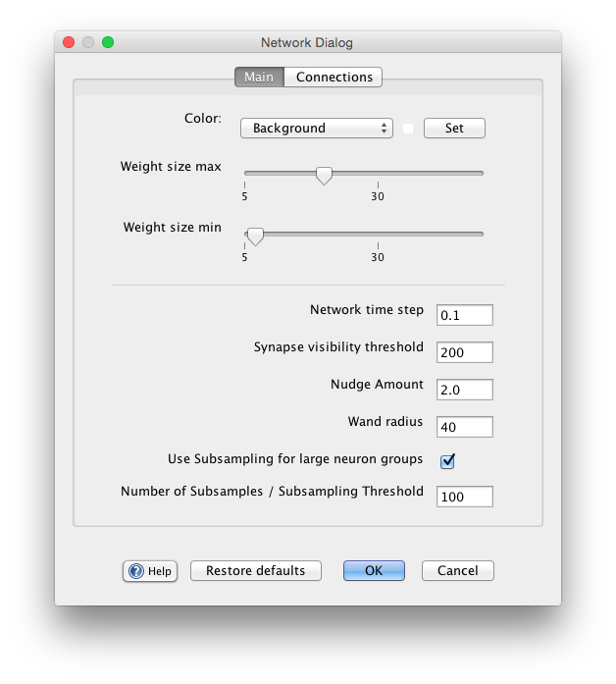Click the Wand radius text field
The image size is (616, 684).
464,427
